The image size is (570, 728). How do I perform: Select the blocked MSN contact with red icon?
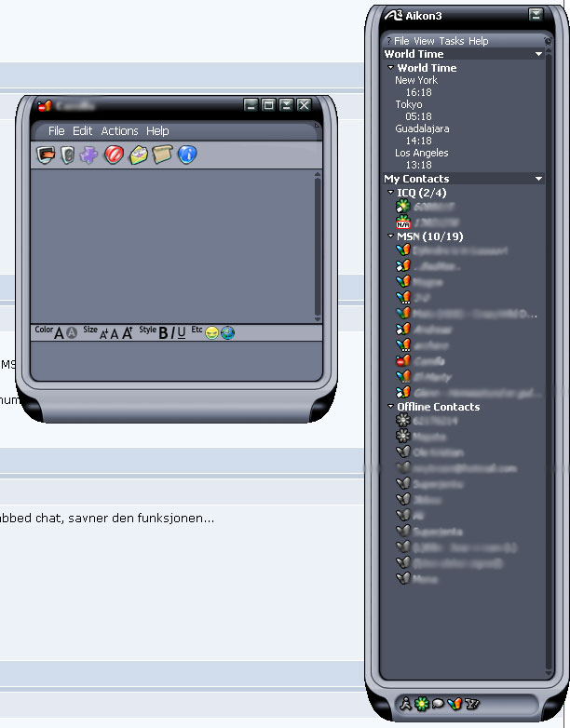click(420, 360)
